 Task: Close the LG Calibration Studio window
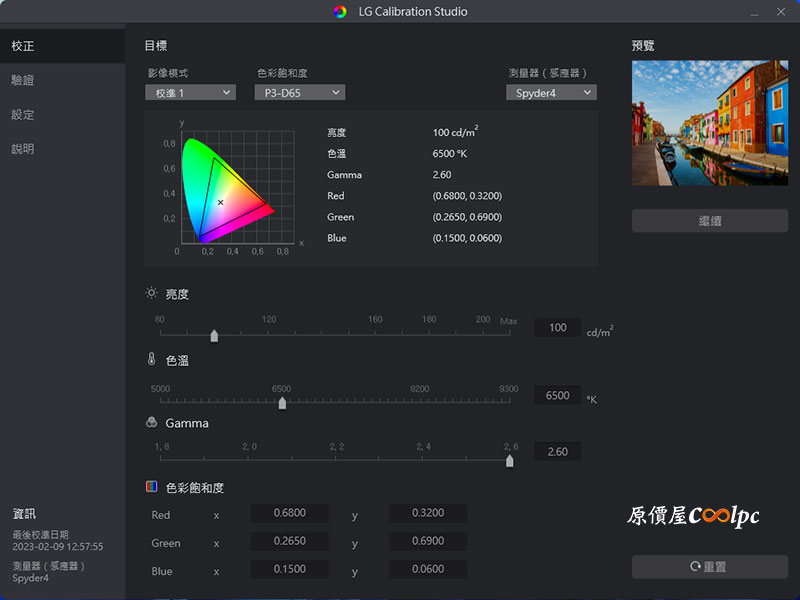(x=781, y=12)
